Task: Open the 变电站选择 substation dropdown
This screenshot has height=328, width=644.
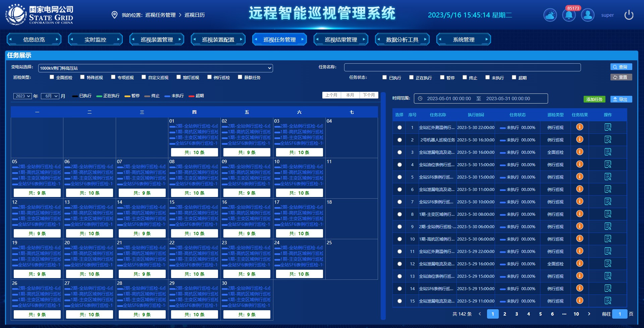Action: click(155, 68)
